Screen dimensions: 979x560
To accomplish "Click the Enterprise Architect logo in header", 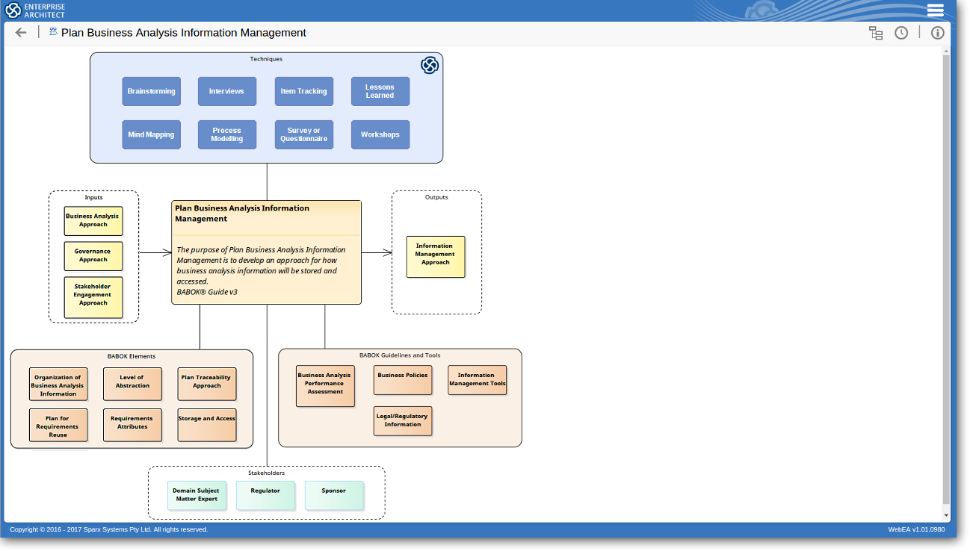I will (35, 10).
